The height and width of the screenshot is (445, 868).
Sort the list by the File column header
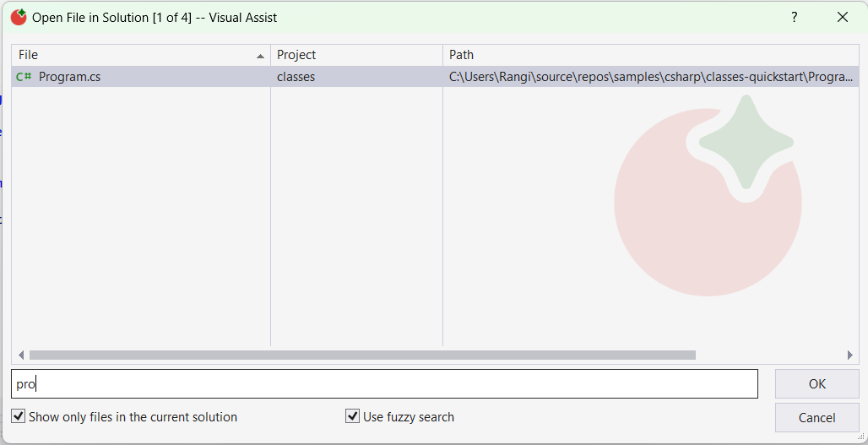pos(135,55)
